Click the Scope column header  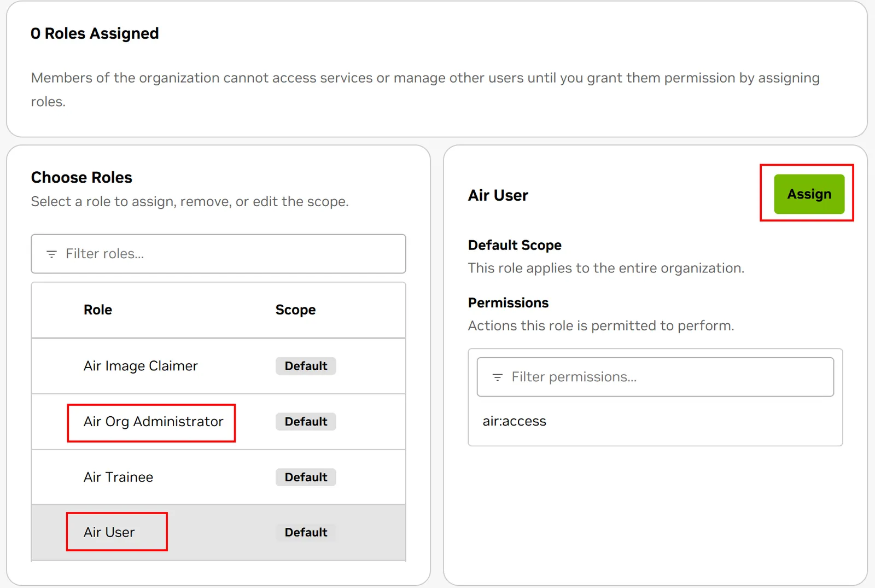click(295, 310)
